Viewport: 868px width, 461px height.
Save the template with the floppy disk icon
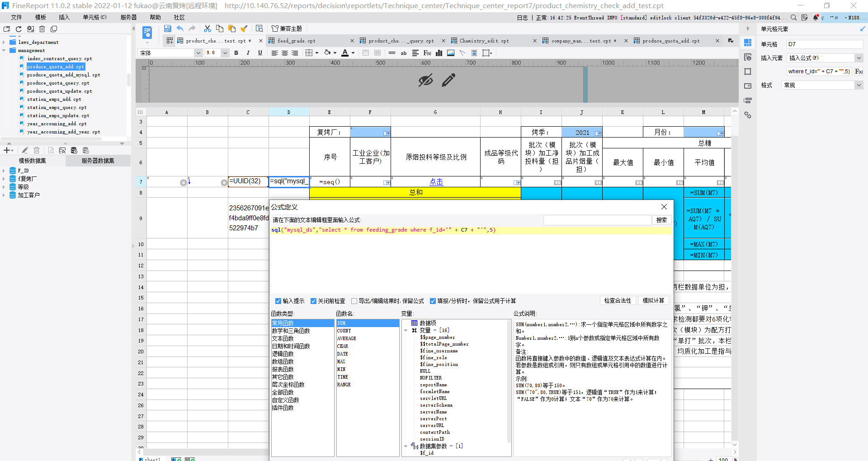tap(168, 29)
